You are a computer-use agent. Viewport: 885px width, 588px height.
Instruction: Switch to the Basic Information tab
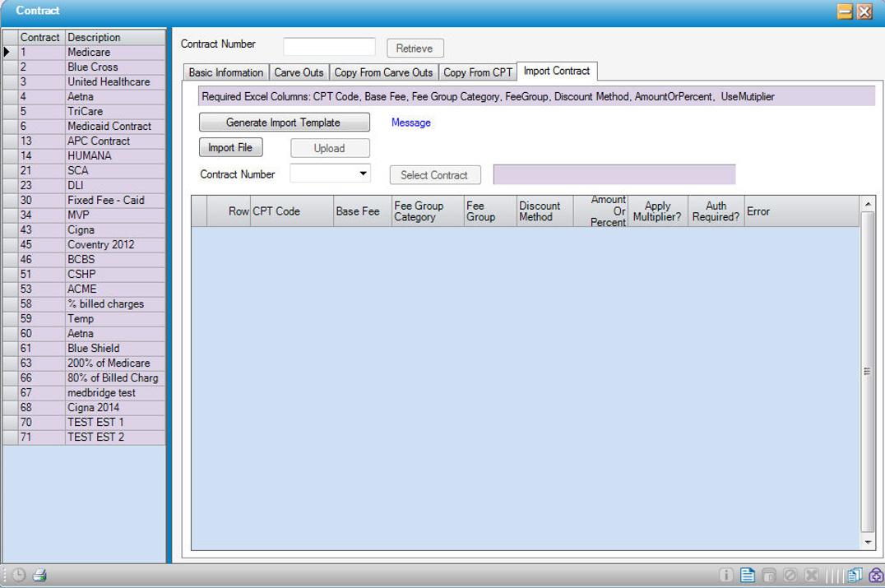(226, 72)
